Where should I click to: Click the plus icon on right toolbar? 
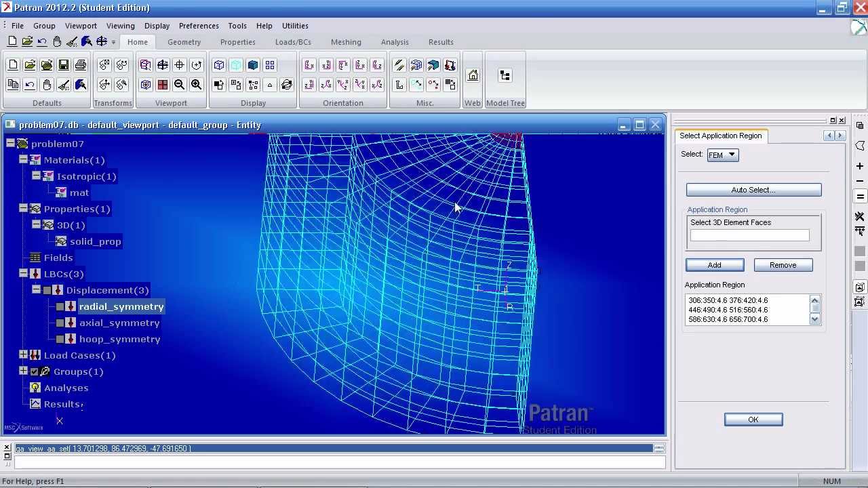coord(860,166)
